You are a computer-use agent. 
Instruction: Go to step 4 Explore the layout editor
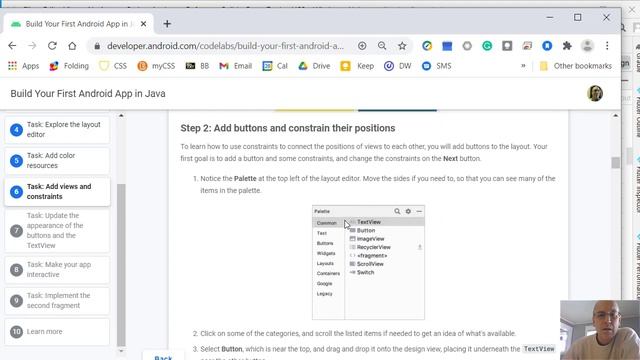(x=57, y=130)
